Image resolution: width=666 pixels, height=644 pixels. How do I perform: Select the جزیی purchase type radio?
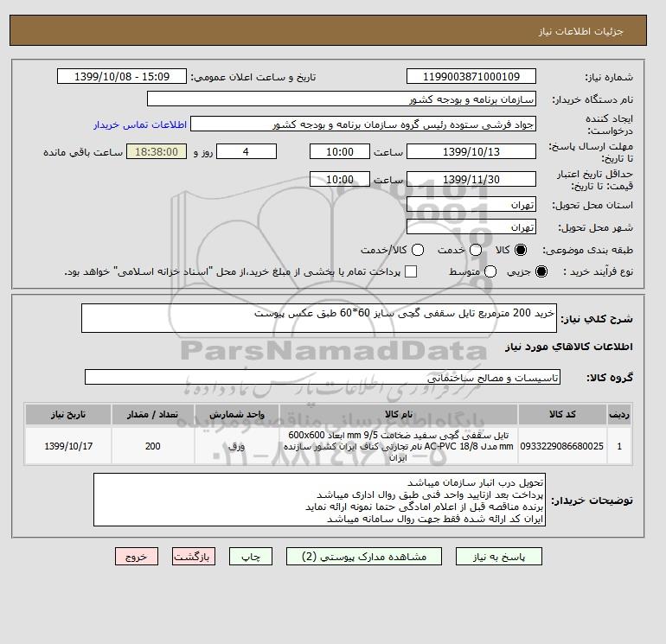pyautogui.click(x=541, y=271)
